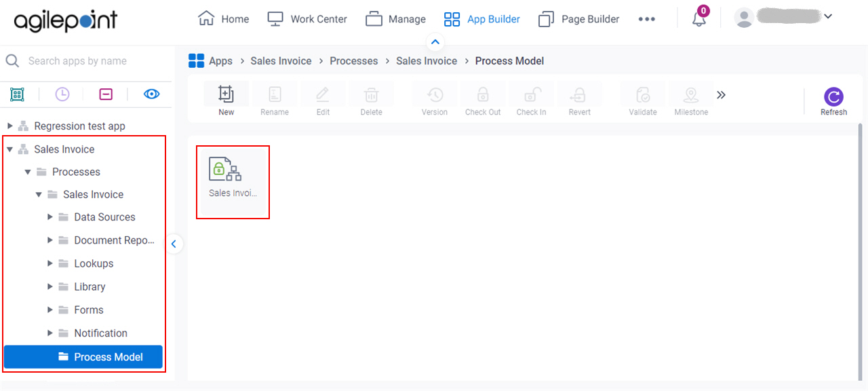
Task: Open the Work Center menu
Action: 307,19
